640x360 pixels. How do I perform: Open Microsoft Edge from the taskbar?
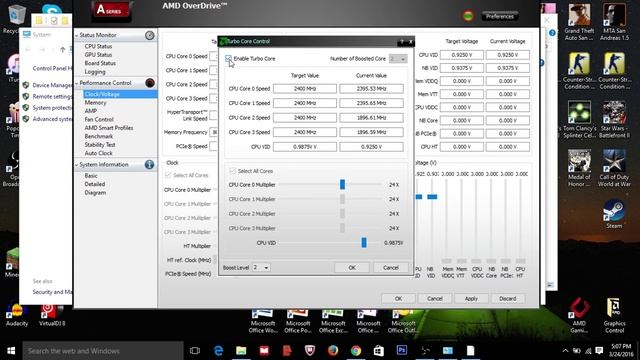click(x=218, y=351)
